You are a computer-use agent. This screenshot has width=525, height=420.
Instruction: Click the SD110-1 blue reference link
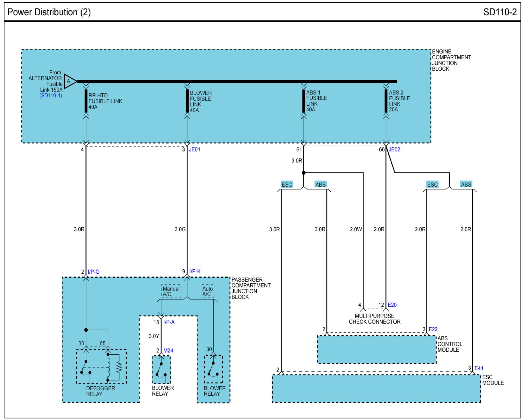[51, 96]
